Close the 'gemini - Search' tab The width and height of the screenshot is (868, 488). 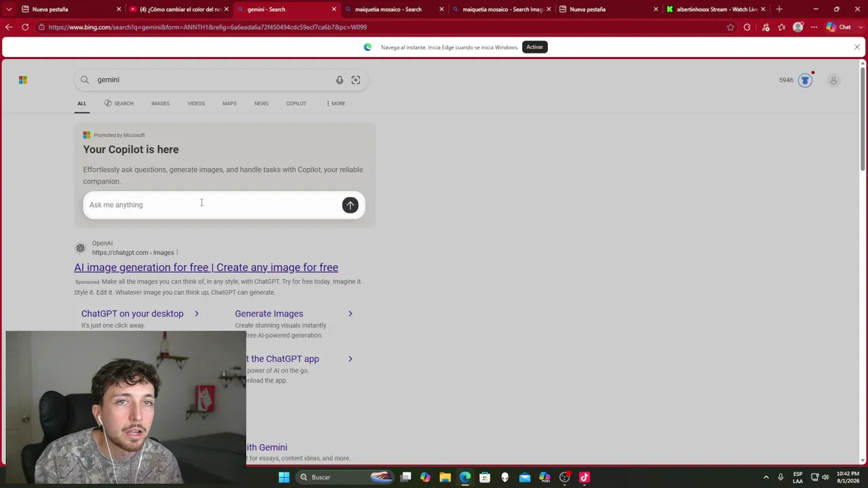[334, 9]
